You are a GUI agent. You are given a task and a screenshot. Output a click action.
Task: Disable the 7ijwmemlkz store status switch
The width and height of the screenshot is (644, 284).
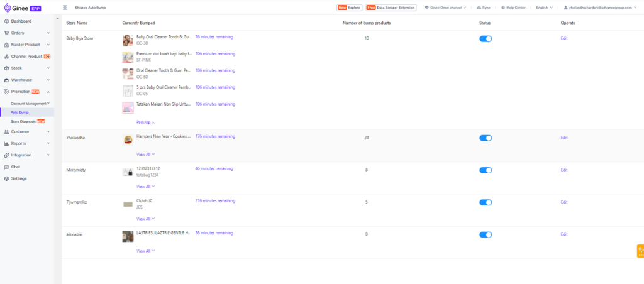pyautogui.click(x=486, y=202)
